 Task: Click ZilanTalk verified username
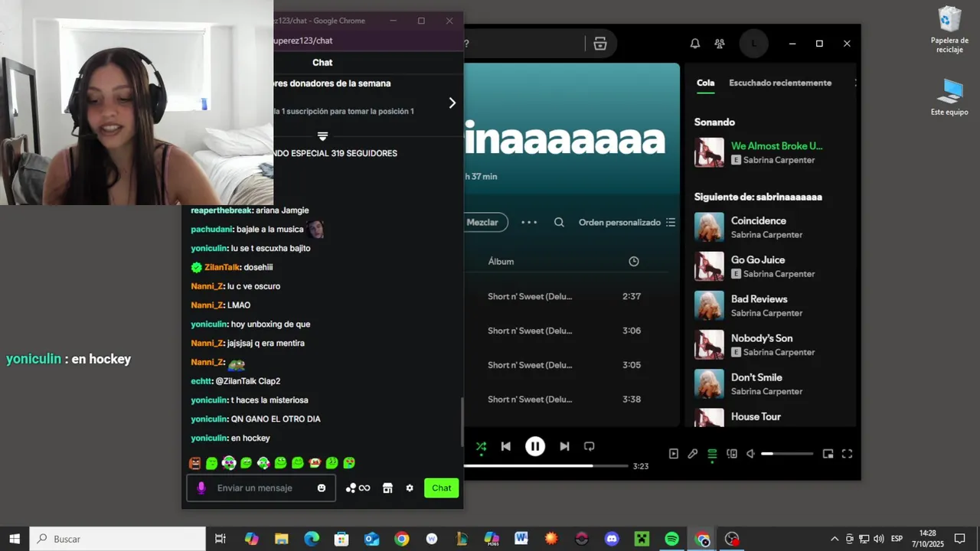click(x=222, y=267)
